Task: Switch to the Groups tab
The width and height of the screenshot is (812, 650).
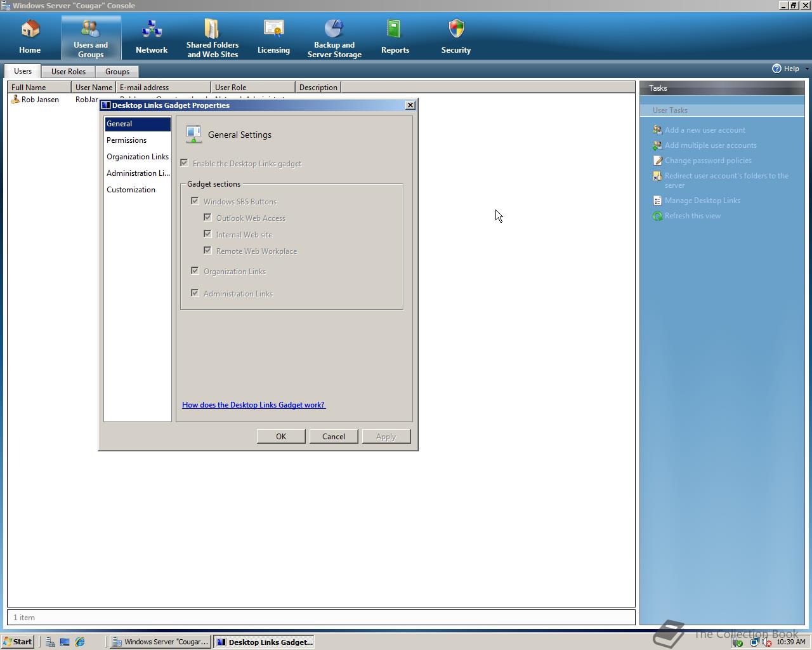Action: pyautogui.click(x=117, y=72)
